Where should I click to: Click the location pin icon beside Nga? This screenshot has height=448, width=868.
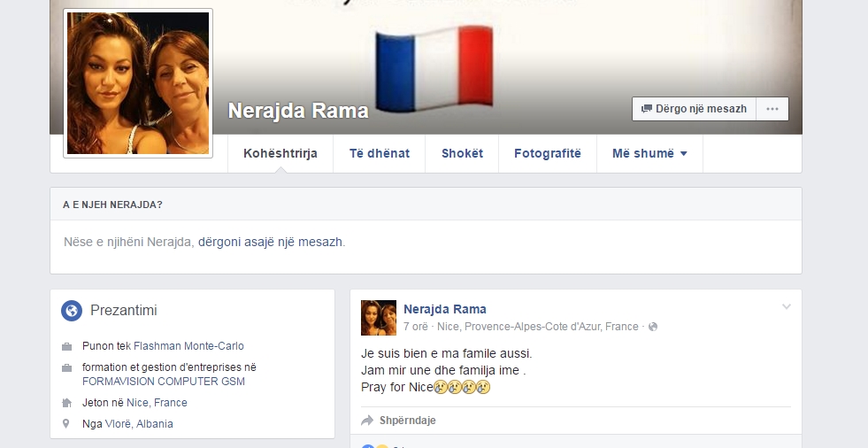click(x=65, y=423)
